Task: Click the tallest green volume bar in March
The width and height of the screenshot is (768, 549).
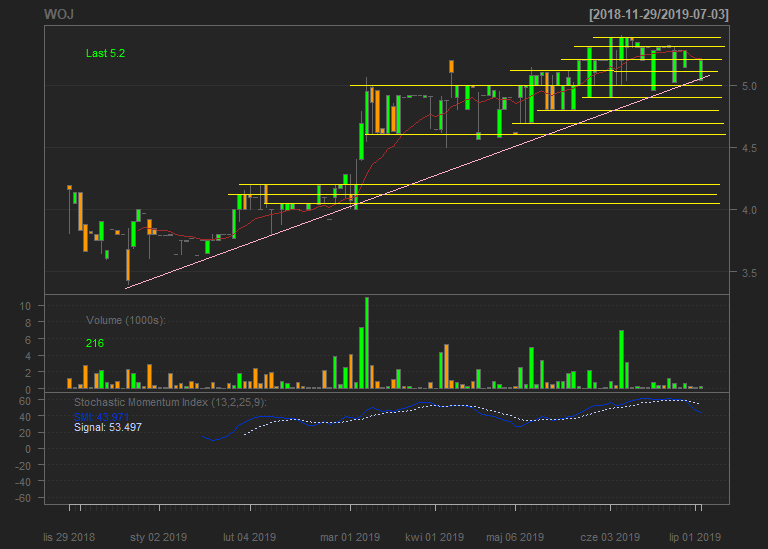Action: (367, 343)
